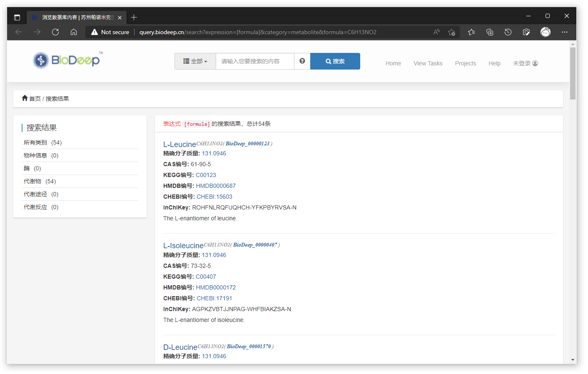
Task: Click the home icon in breadcrumb
Action: 25,98
